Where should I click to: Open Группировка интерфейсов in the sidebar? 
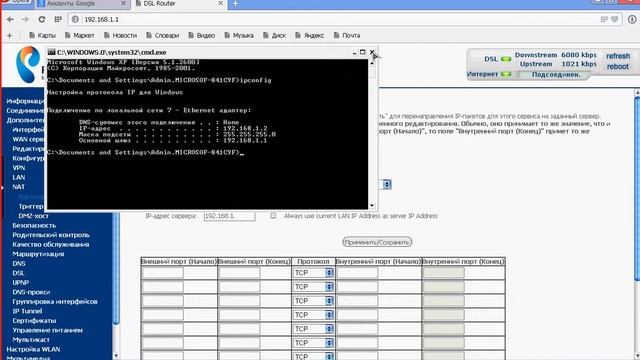pos(55,302)
